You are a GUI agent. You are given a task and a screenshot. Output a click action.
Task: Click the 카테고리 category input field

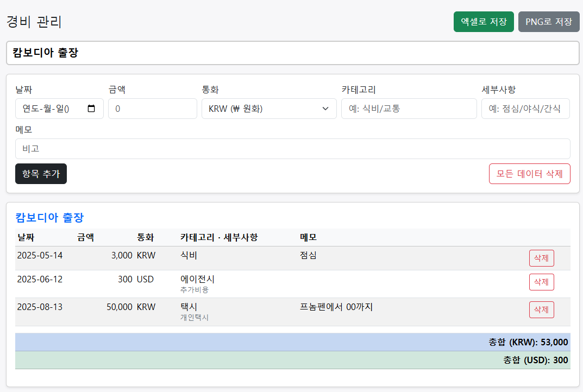tap(409, 109)
